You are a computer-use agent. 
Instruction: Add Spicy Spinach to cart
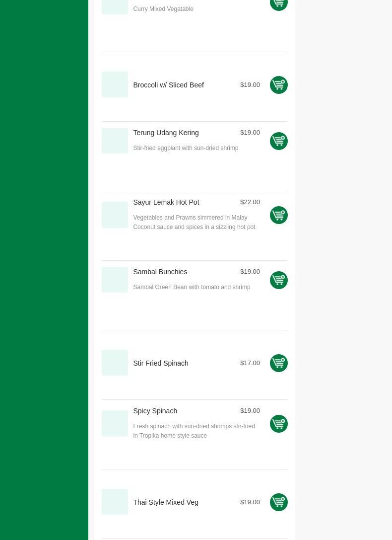click(x=278, y=424)
